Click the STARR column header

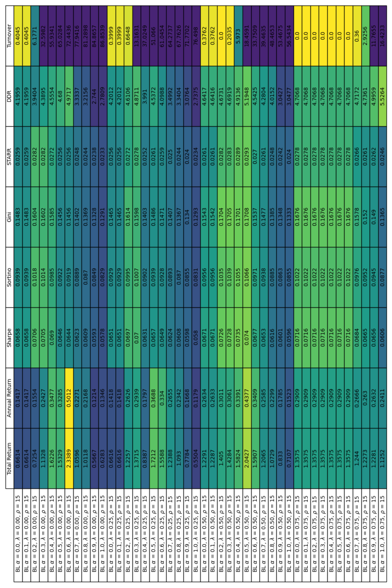click(10, 157)
